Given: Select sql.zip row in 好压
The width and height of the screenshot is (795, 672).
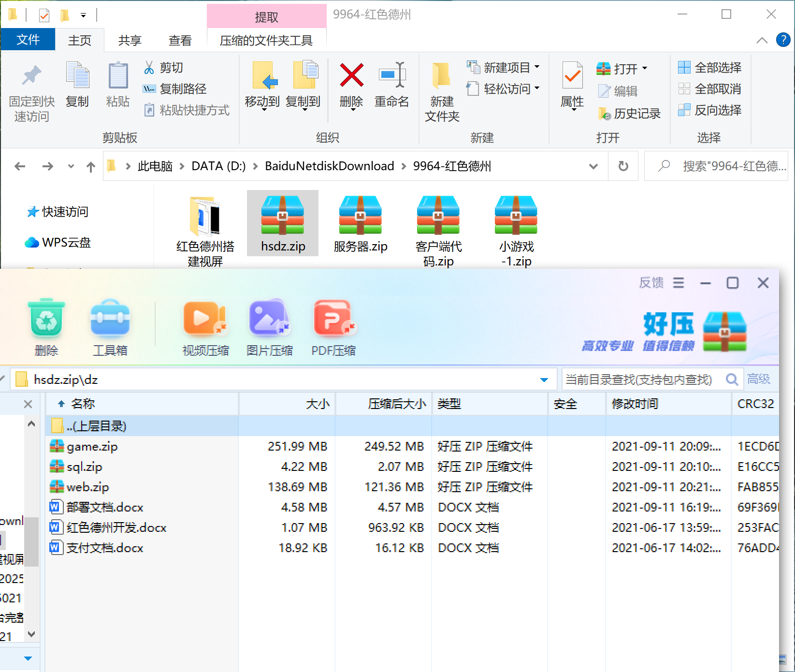Looking at the screenshot, I should point(412,467).
